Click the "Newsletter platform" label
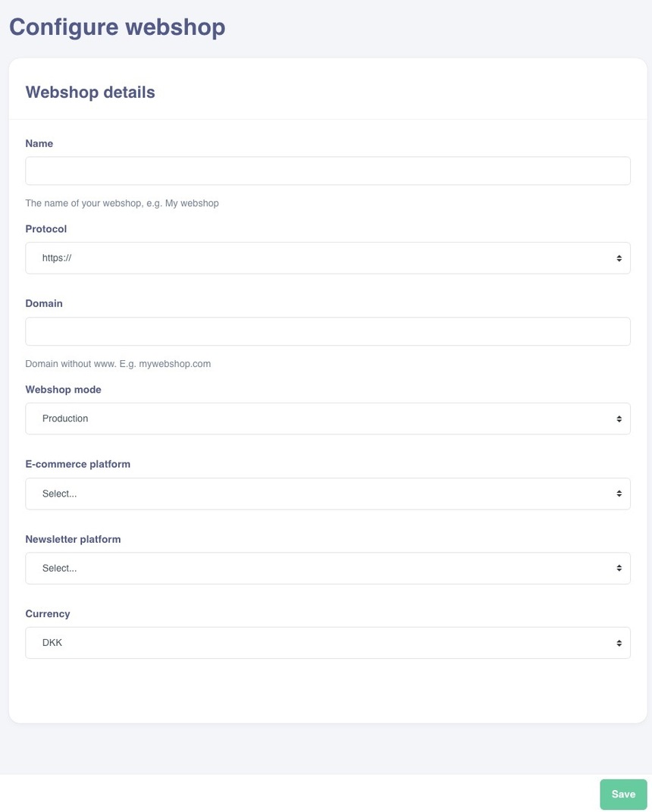Viewport: 652px width, 812px height. click(73, 540)
